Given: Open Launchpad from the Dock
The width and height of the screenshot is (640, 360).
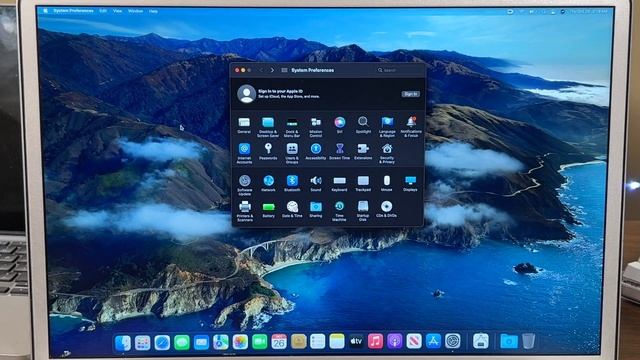Looking at the screenshot, I should pyautogui.click(x=142, y=343).
